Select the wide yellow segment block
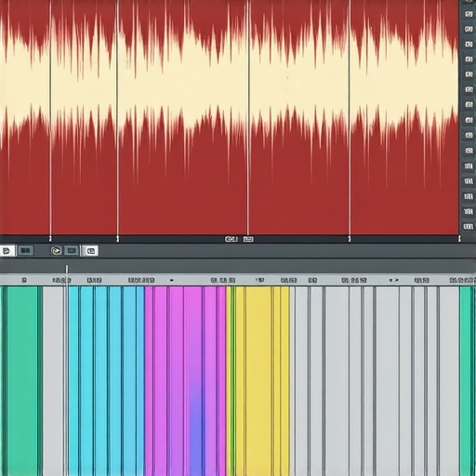476x476 pixels. point(258,381)
